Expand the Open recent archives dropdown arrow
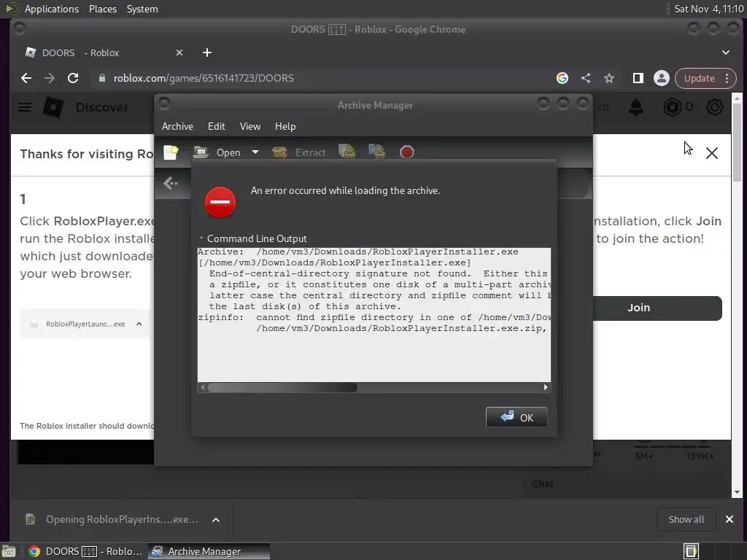Image resolution: width=747 pixels, height=560 pixels. [x=255, y=152]
